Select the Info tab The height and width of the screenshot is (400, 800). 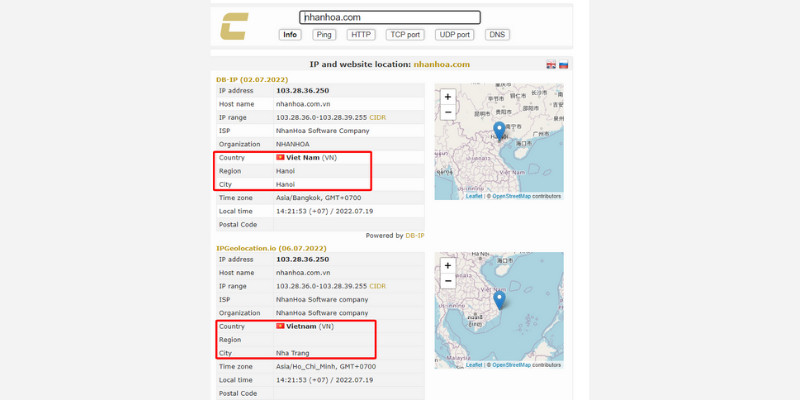290,35
